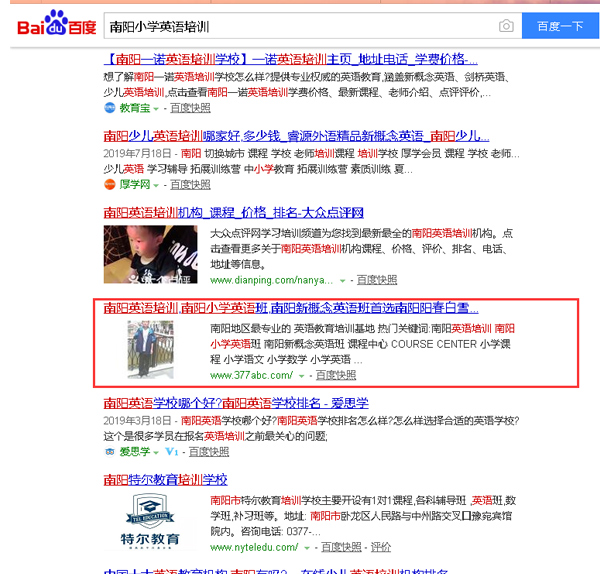Open the 南阳阳春白雪 result title

tap(291, 308)
